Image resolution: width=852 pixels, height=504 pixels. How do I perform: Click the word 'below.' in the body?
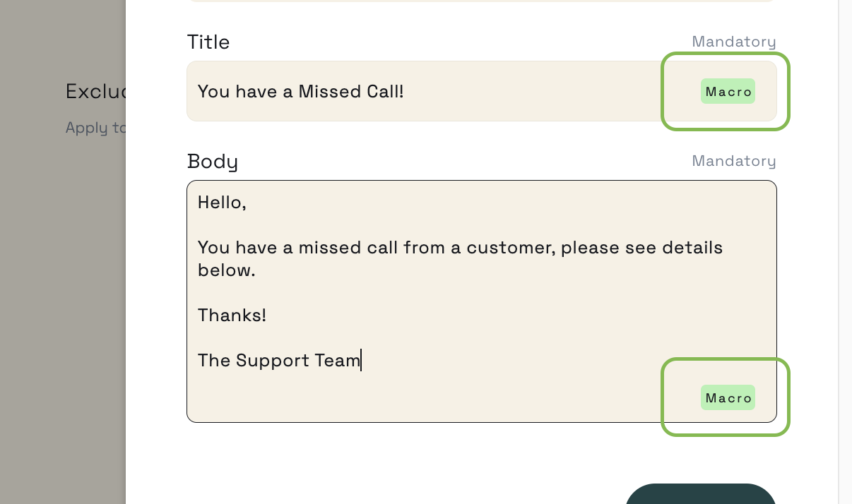tap(226, 270)
